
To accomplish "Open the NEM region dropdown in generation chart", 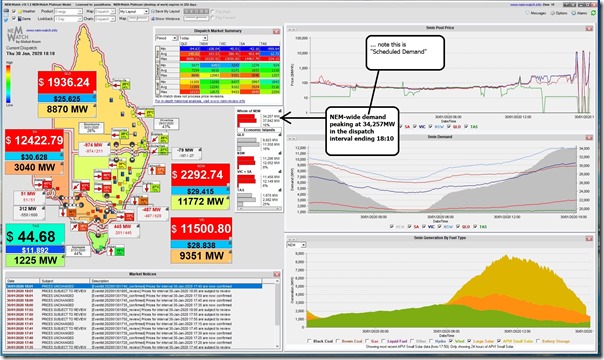I will [296, 245].
